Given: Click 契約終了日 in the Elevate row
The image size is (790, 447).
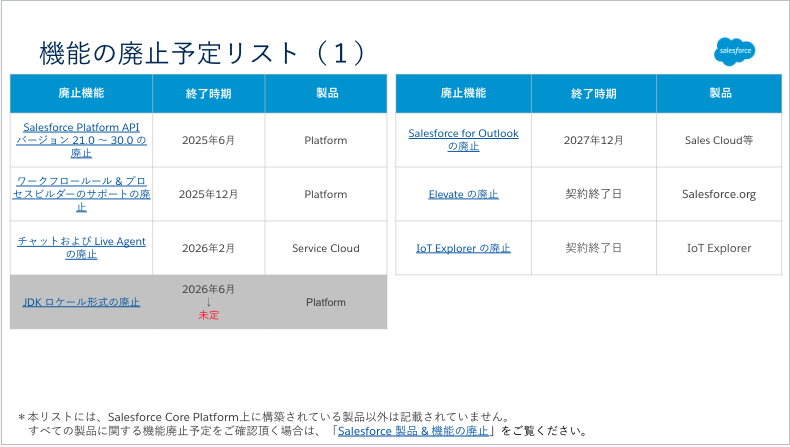Looking at the screenshot, I should pyautogui.click(x=593, y=194).
